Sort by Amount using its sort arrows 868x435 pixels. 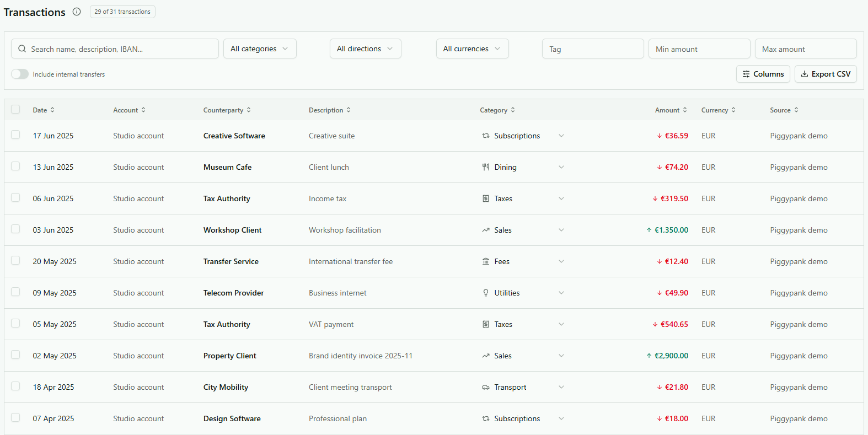[x=685, y=110]
